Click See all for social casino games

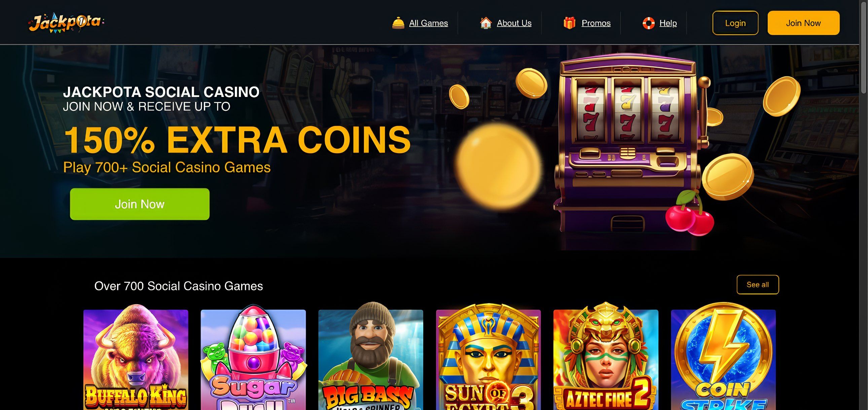click(x=757, y=284)
